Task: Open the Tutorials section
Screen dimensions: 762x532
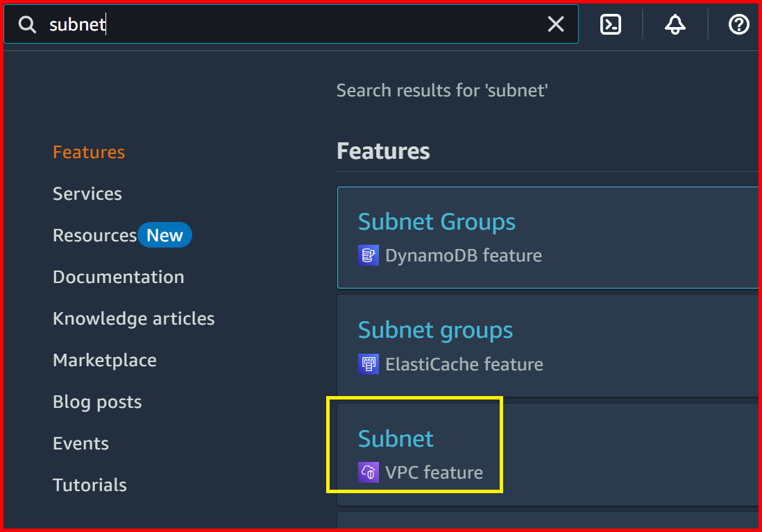Action: (90, 485)
